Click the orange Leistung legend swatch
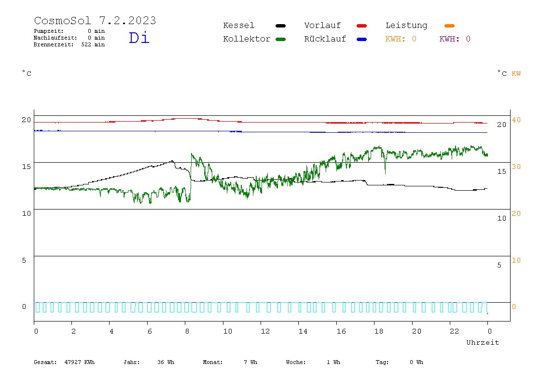554x392 pixels. click(449, 26)
